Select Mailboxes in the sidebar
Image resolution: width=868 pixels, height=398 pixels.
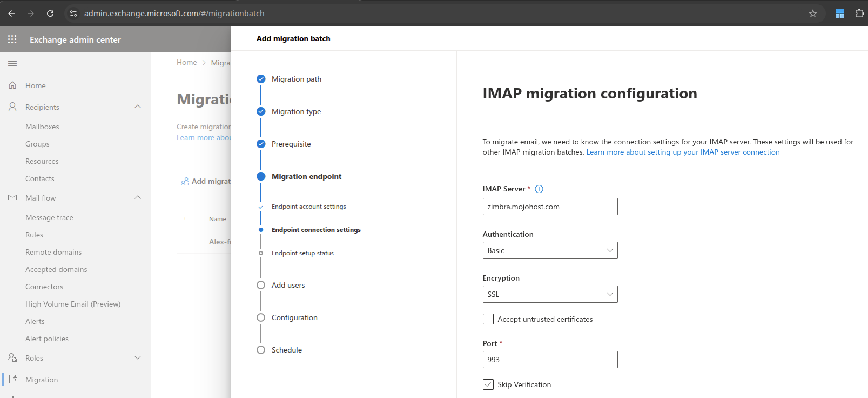pos(42,127)
